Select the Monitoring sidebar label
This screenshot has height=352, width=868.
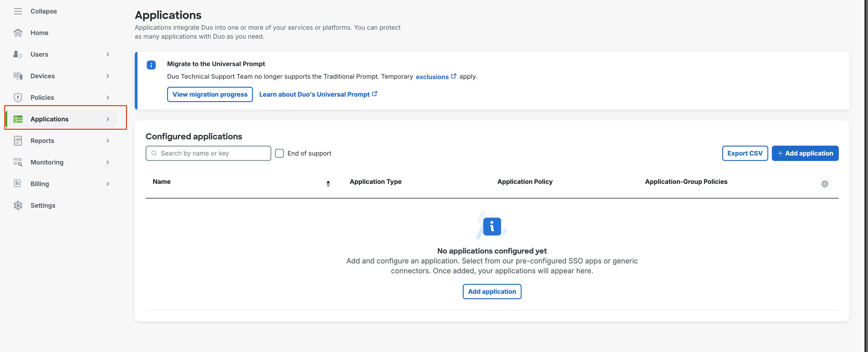(x=47, y=162)
